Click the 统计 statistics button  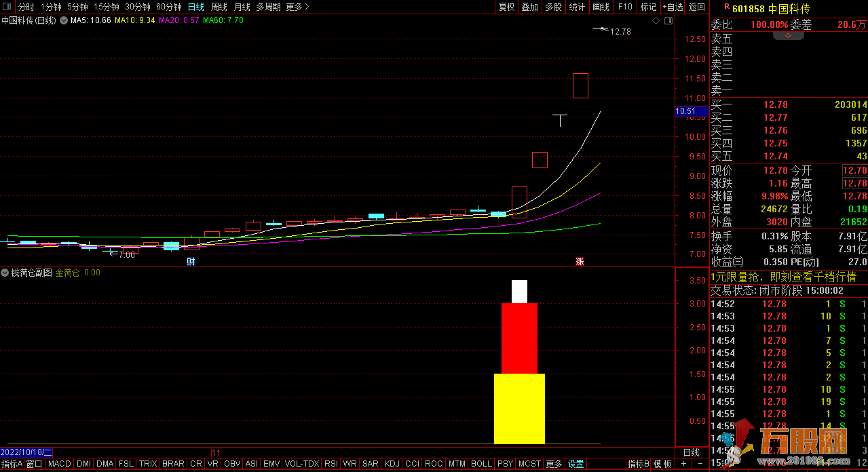click(x=577, y=7)
